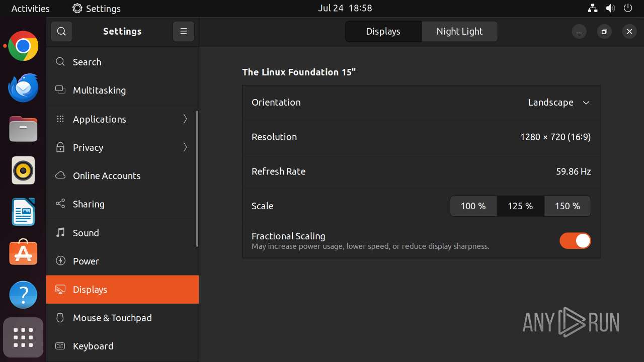
Task: Minimize the Settings window
Action: tap(579, 31)
